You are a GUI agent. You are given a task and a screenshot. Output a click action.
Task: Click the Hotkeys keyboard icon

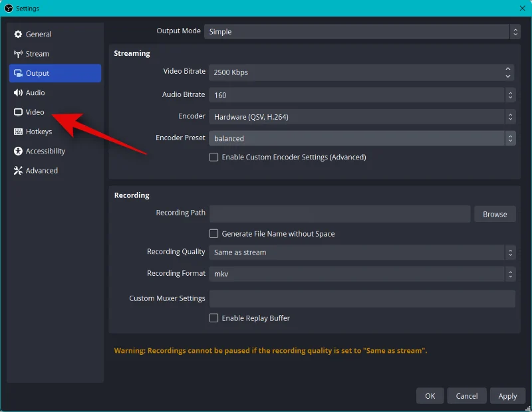point(18,132)
